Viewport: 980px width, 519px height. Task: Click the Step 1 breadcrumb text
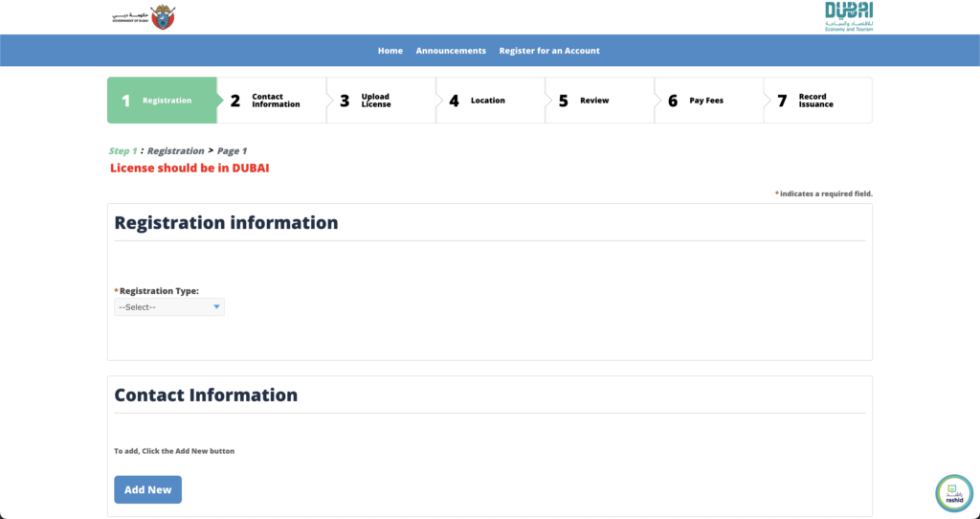pos(122,150)
